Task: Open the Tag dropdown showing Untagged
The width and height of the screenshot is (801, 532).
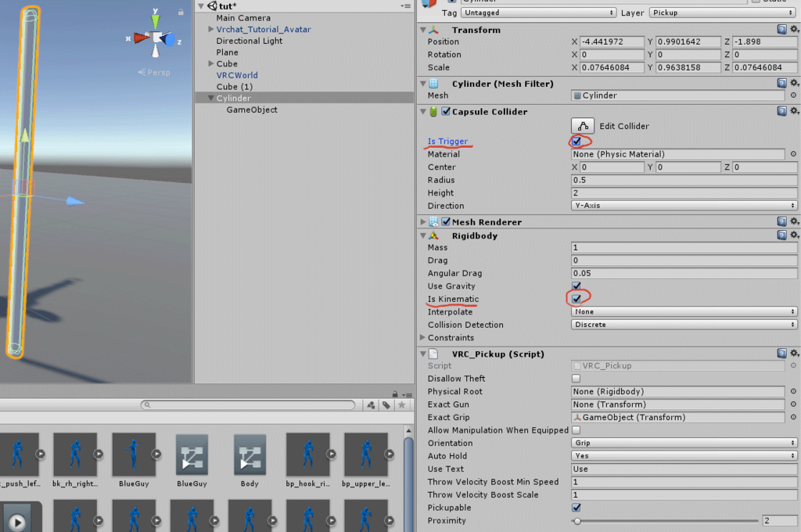Action: [538, 13]
